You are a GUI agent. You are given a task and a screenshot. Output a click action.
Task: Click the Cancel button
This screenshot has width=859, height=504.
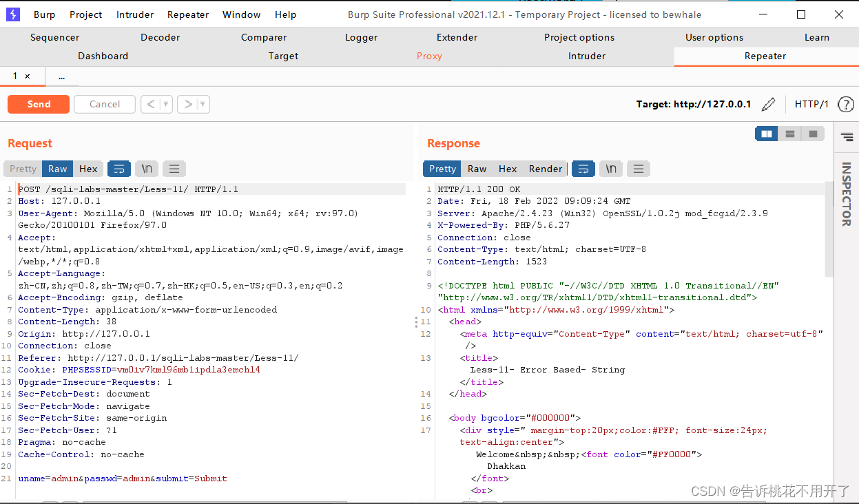pos(105,105)
